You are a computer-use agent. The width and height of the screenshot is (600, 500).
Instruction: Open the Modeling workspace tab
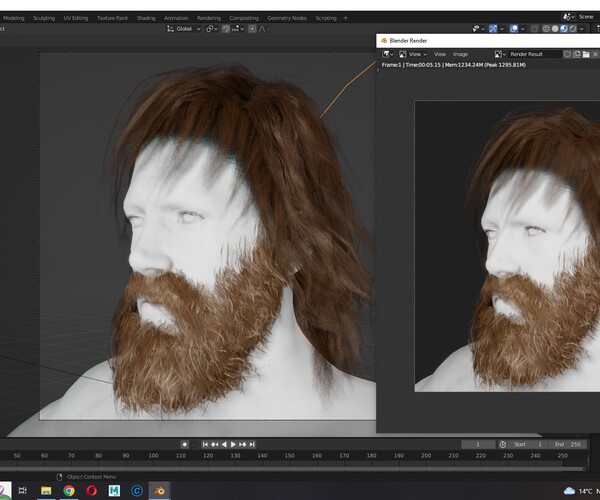pos(13,18)
